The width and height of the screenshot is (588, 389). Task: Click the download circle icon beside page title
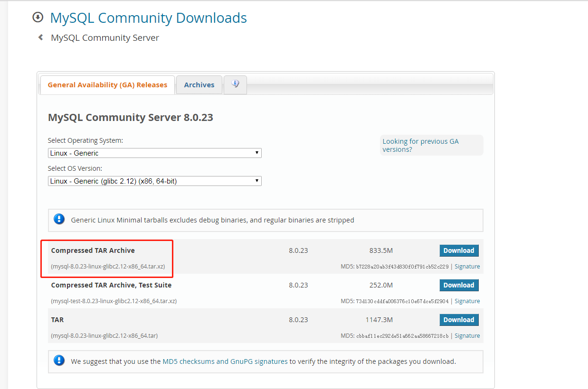point(38,18)
